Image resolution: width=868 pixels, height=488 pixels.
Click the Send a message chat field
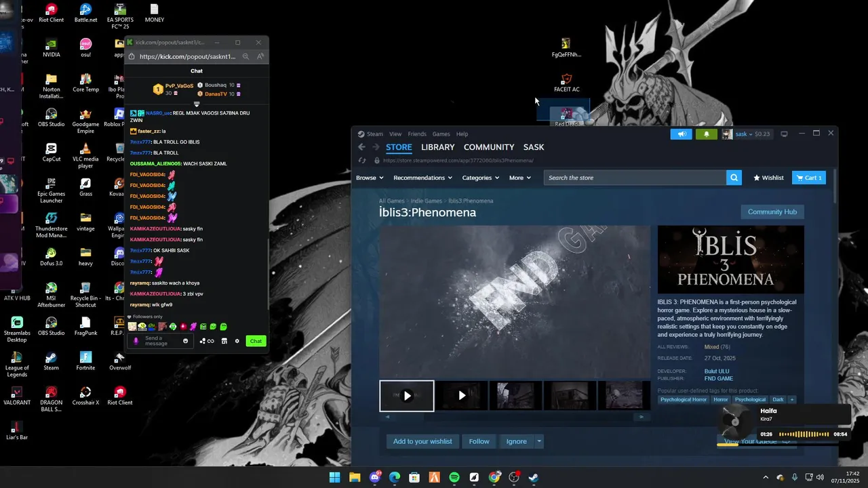(x=161, y=341)
